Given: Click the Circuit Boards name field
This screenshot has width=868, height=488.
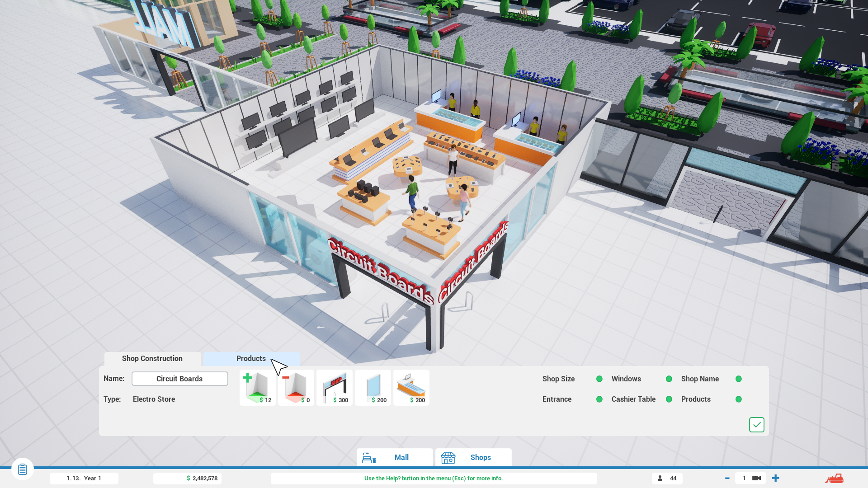Looking at the screenshot, I should [179, 379].
